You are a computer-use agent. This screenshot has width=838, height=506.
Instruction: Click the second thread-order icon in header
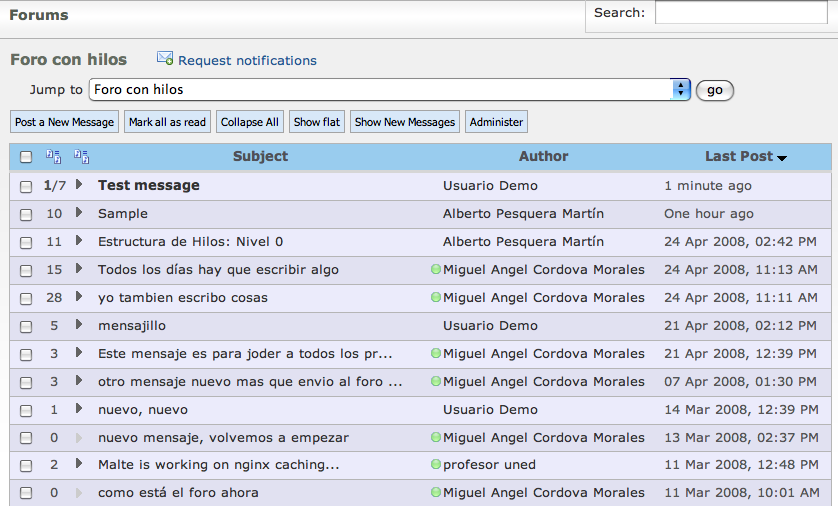point(81,156)
